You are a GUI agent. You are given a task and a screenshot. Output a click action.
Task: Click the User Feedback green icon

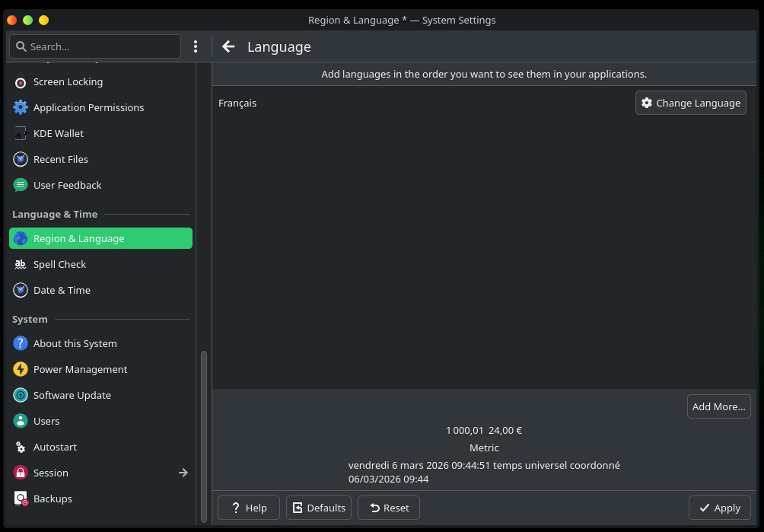21,186
